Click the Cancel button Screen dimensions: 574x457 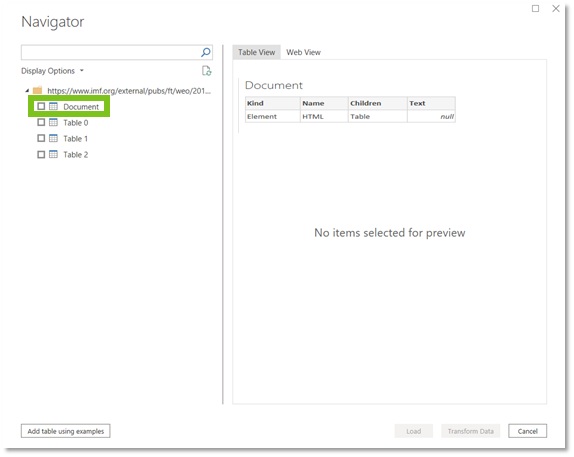[527, 431]
